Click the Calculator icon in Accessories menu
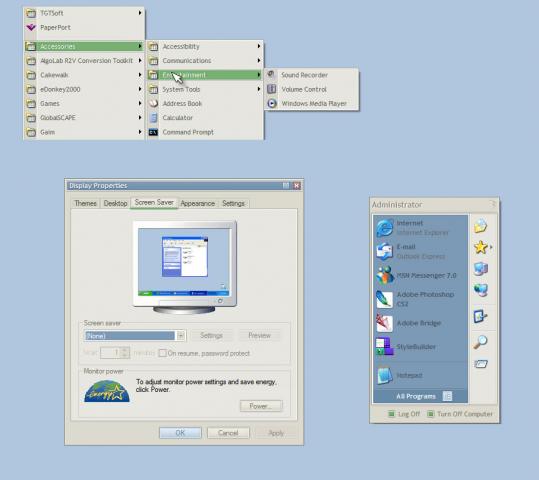The image size is (539, 480). (x=154, y=118)
